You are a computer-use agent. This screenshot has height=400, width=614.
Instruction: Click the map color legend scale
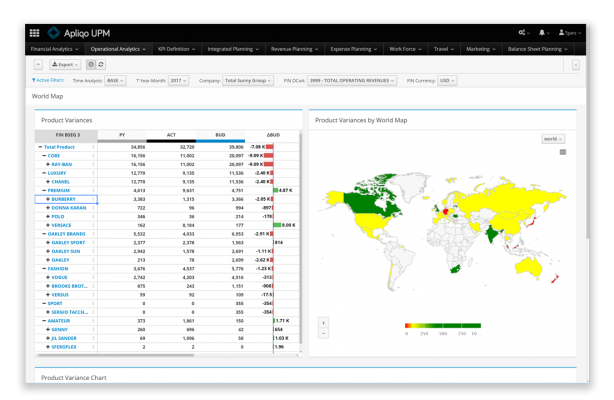[442, 326]
